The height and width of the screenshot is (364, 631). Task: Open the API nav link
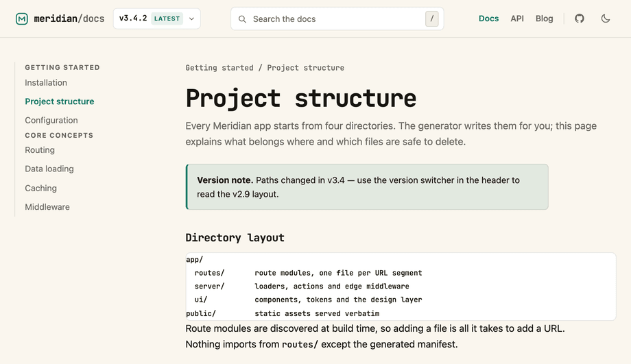(517, 19)
